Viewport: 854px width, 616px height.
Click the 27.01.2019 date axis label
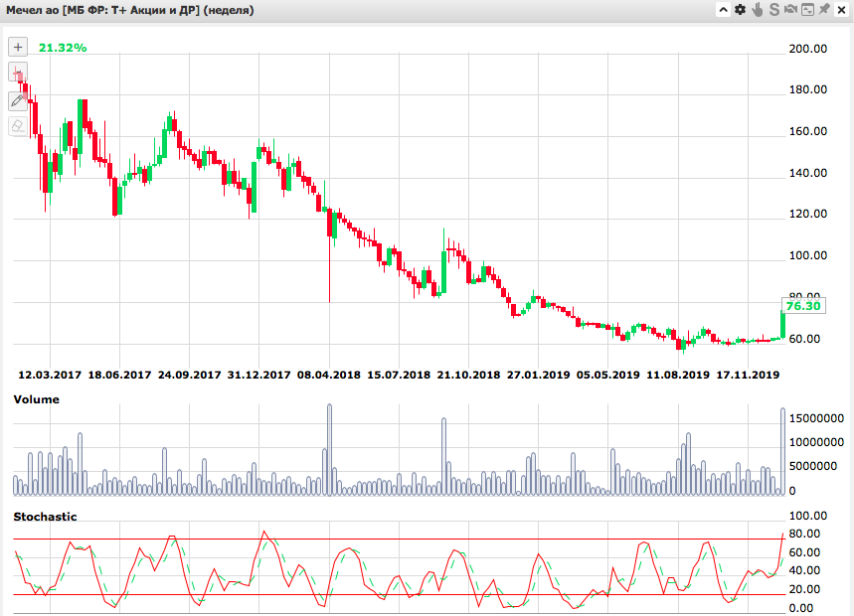538,375
